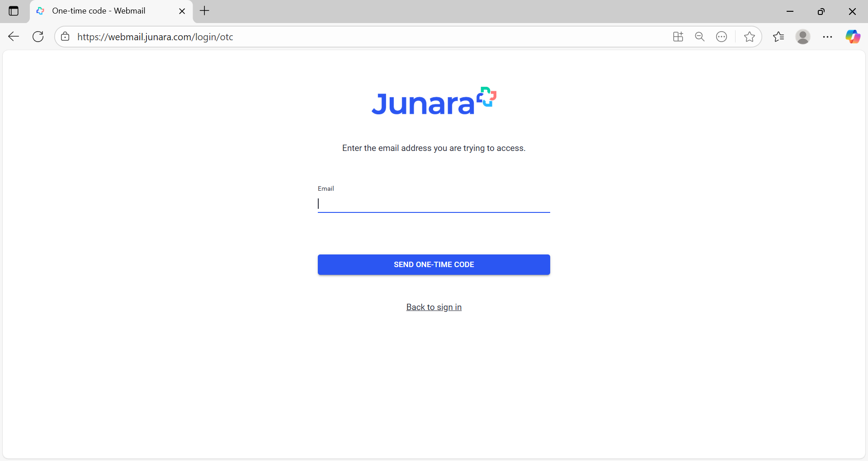
Task: Go back to the previous page
Action: click(14, 37)
